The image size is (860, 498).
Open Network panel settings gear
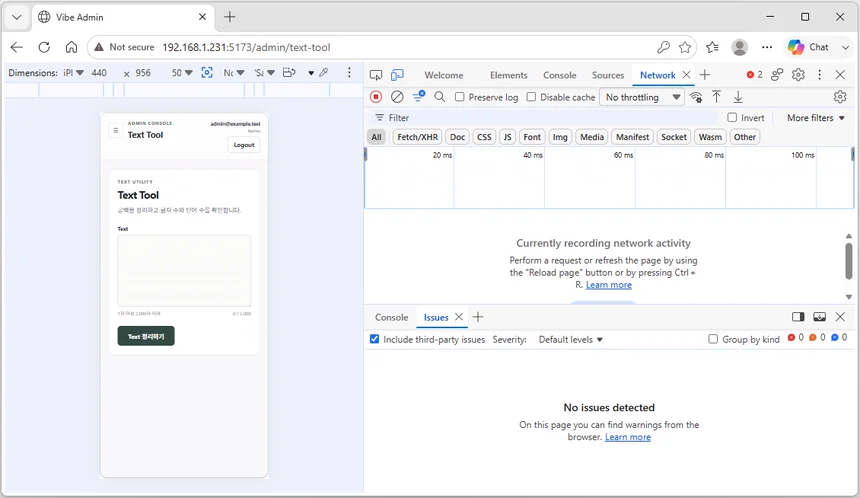840,97
